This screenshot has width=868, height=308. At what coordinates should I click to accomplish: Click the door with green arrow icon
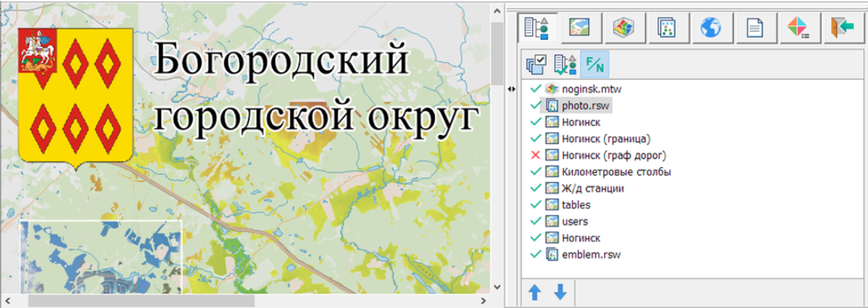point(842,29)
